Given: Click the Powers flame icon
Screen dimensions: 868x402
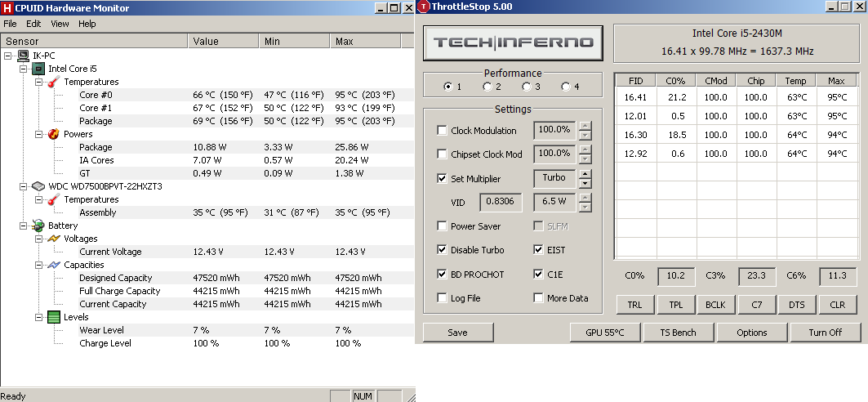Looking at the screenshot, I should [54, 134].
